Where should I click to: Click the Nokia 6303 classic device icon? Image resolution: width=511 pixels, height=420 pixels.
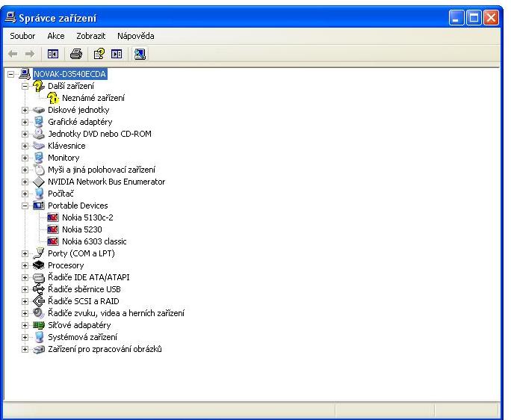point(53,241)
